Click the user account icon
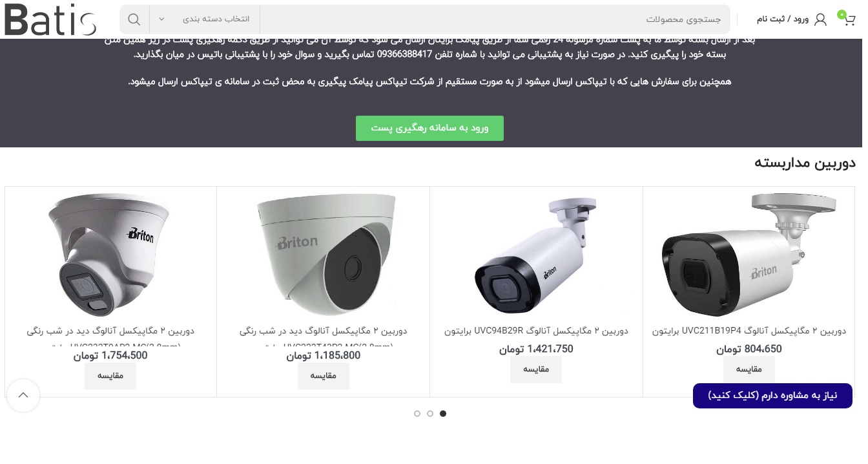 pos(820,19)
